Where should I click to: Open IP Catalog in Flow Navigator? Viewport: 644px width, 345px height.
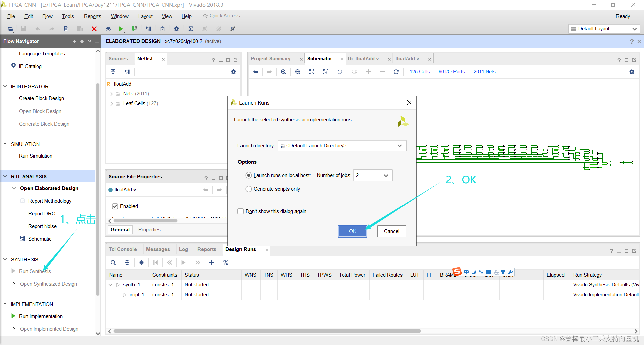click(x=30, y=66)
